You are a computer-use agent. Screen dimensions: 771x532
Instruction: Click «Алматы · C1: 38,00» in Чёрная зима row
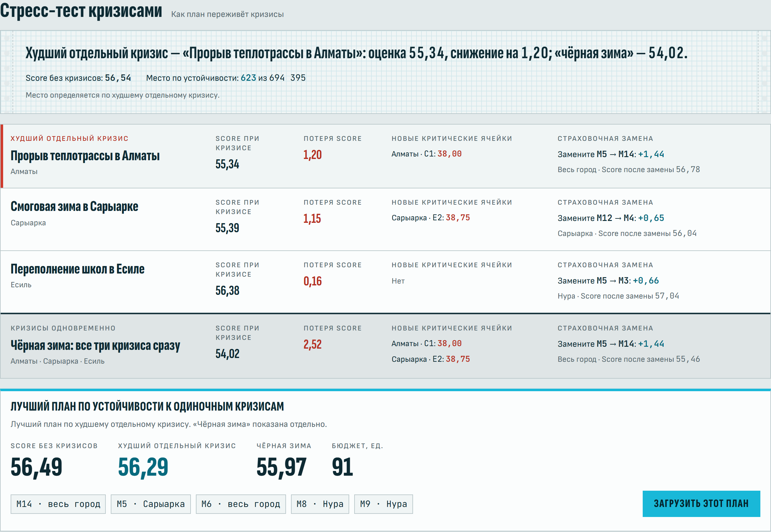pyautogui.click(x=427, y=343)
